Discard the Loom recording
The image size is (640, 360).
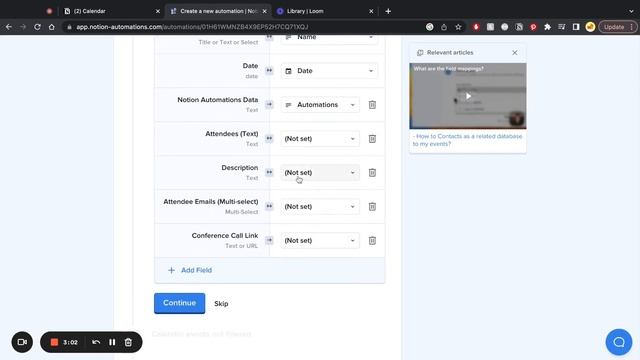point(128,342)
